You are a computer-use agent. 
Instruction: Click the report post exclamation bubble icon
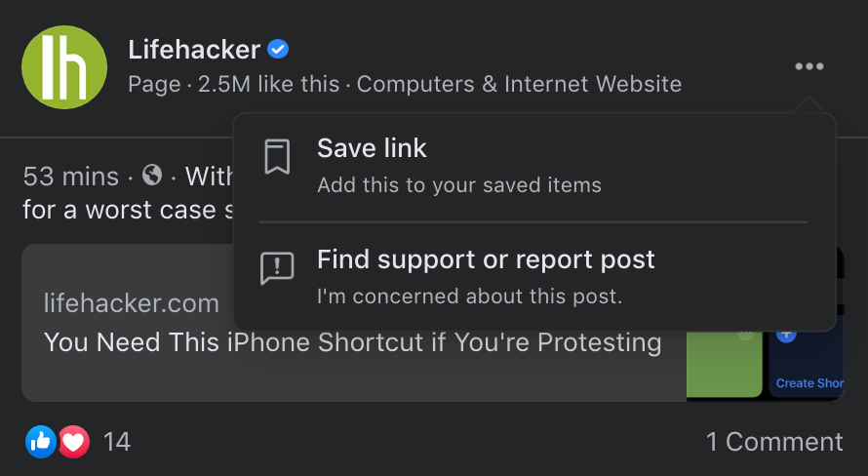[x=277, y=268]
